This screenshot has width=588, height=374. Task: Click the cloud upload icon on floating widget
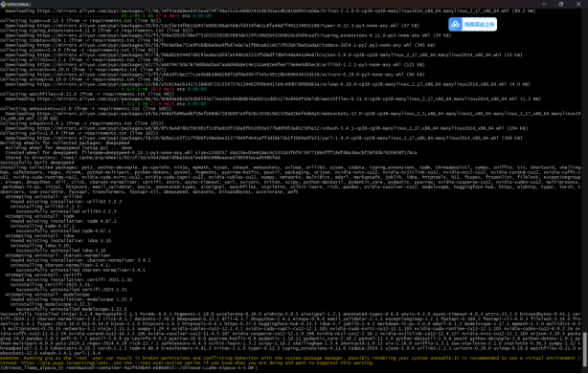pyautogui.click(x=455, y=24)
